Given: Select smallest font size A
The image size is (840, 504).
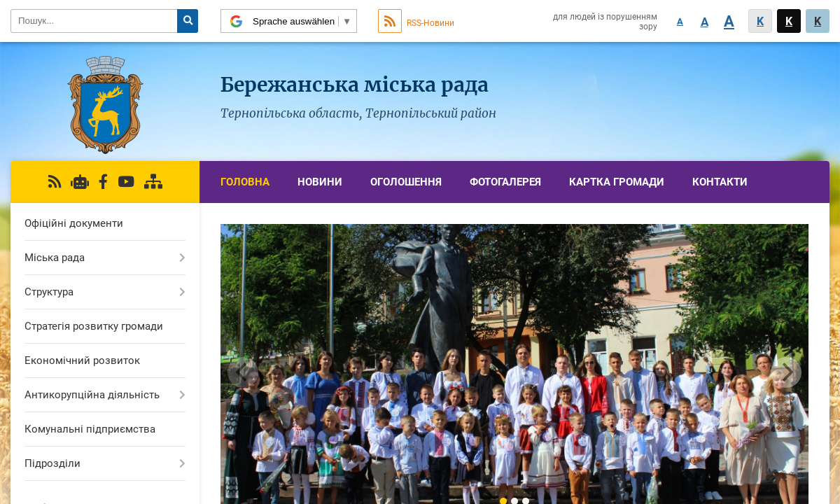Looking at the screenshot, I should 680,22.
